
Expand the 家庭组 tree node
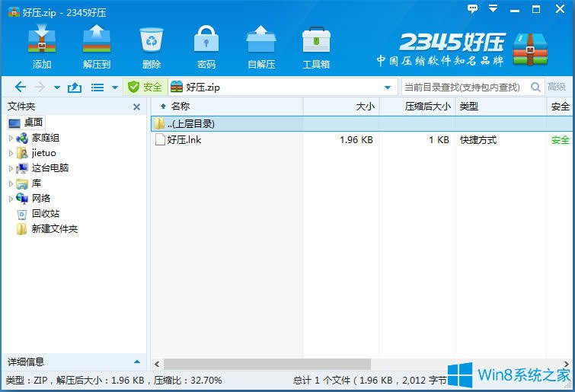(x=11, y=138)
